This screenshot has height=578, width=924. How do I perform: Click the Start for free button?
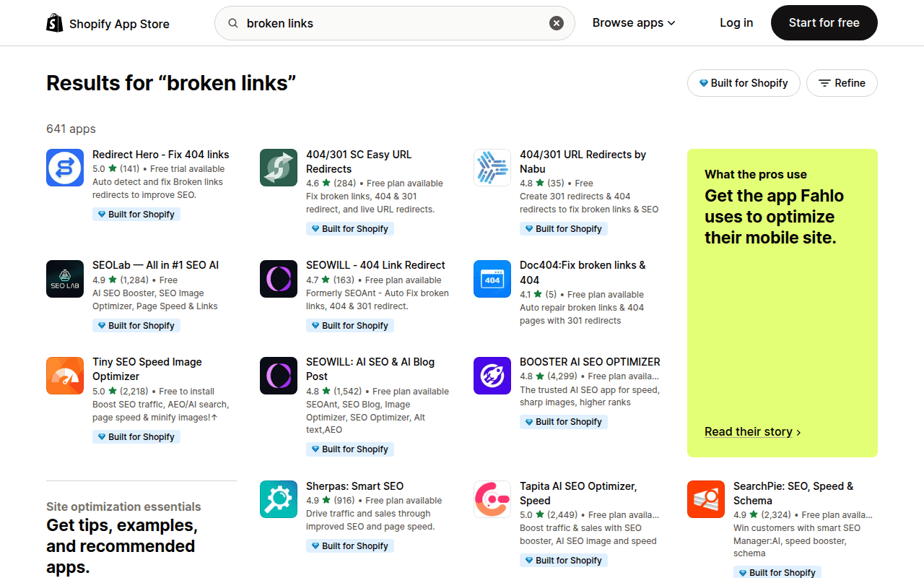tap(824, 23)
